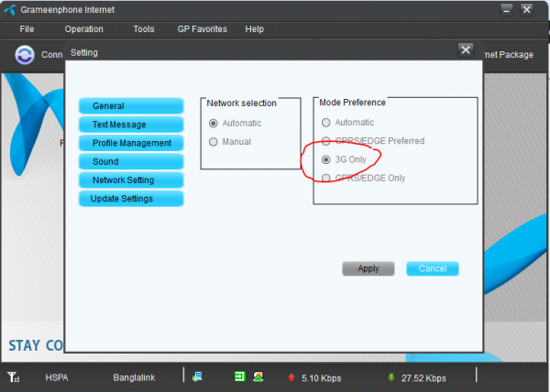550x392 pixels.
Task: Click the network connection computer icon
Action: [x=197, y=376]
